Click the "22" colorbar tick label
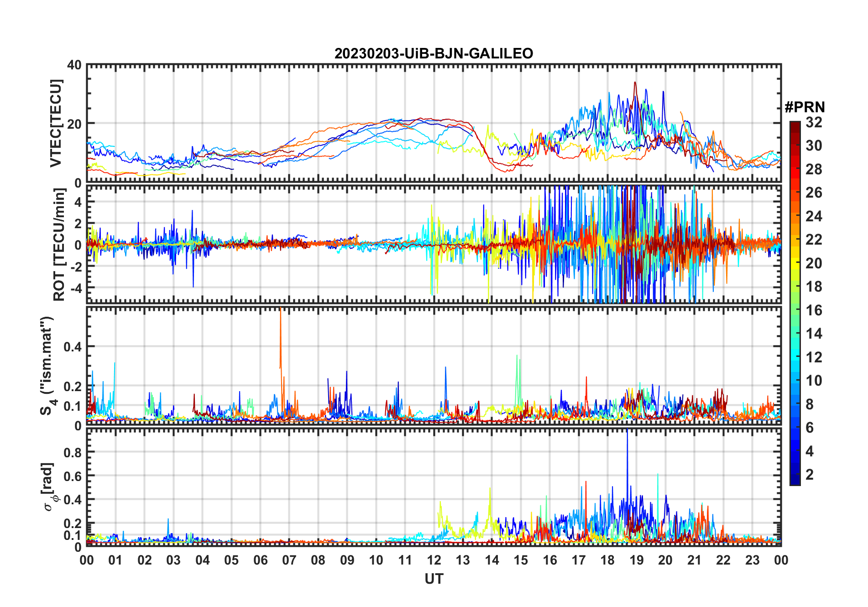This screenshot has height=607, width=868. (x=814, y=240)
